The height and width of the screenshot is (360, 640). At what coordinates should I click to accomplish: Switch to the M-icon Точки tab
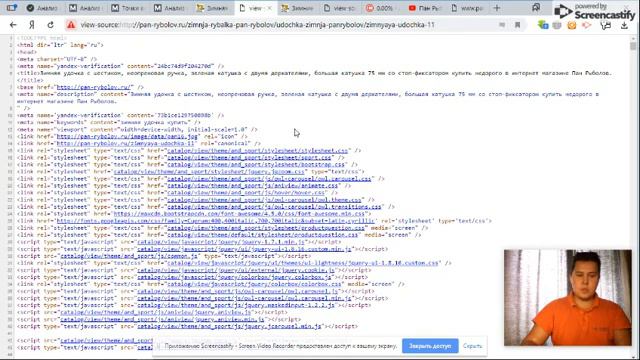point(128,8)
